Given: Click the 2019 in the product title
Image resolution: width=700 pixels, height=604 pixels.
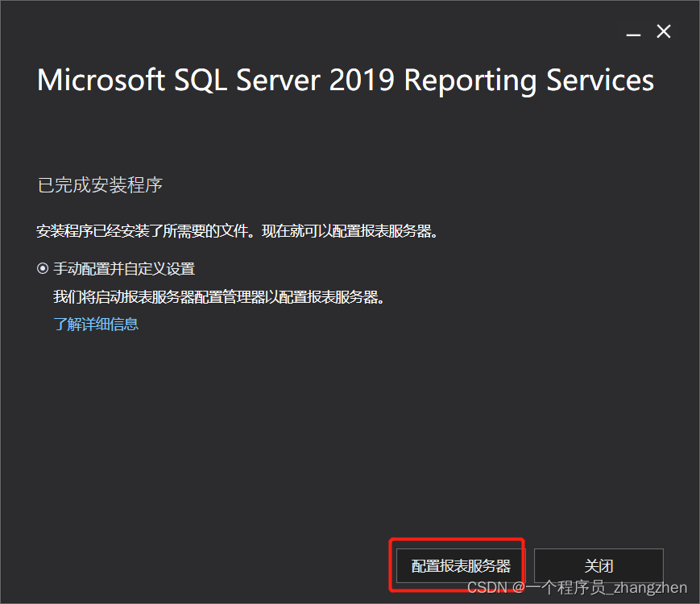Looking at the screenshot, I should (362, 81).
